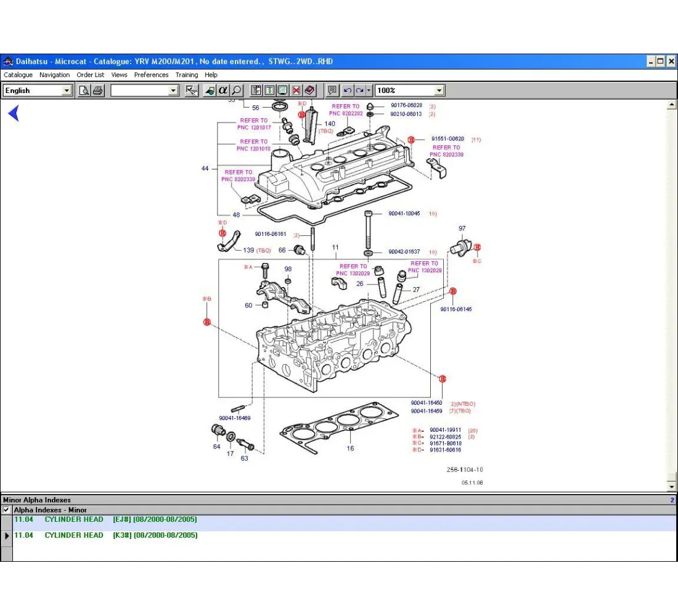This screenshot has width=678, height=616.
Task: Click part number 90116-06146 in diagram
Action: 456,309
